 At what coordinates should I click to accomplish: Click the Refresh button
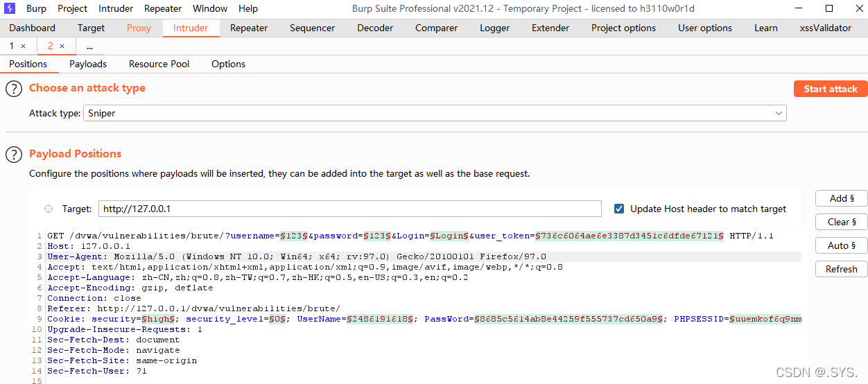(x=841, y=269)
